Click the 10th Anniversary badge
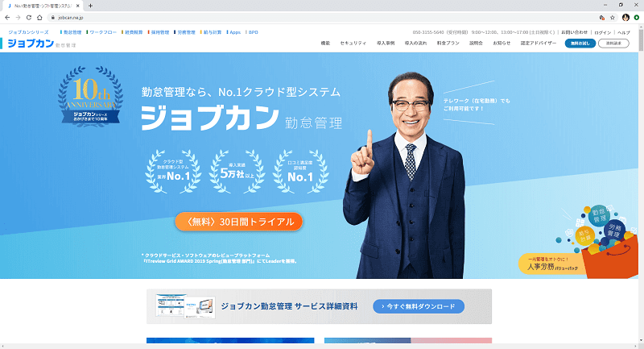644x349 pixels. click(90, 97)
